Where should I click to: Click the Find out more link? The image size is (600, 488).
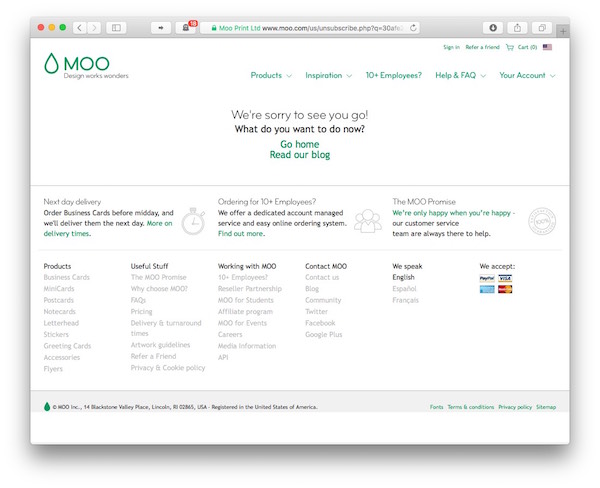pos(241,233)
